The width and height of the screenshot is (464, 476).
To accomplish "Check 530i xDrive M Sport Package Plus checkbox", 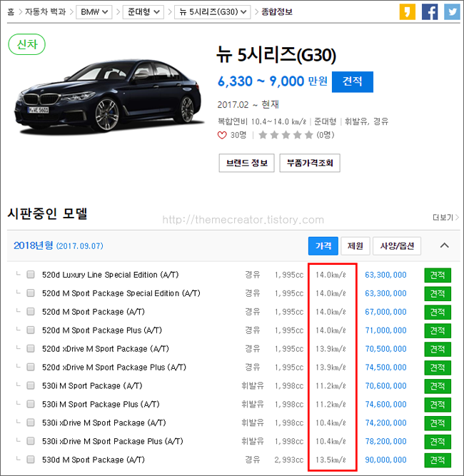I will coord(31,442).
